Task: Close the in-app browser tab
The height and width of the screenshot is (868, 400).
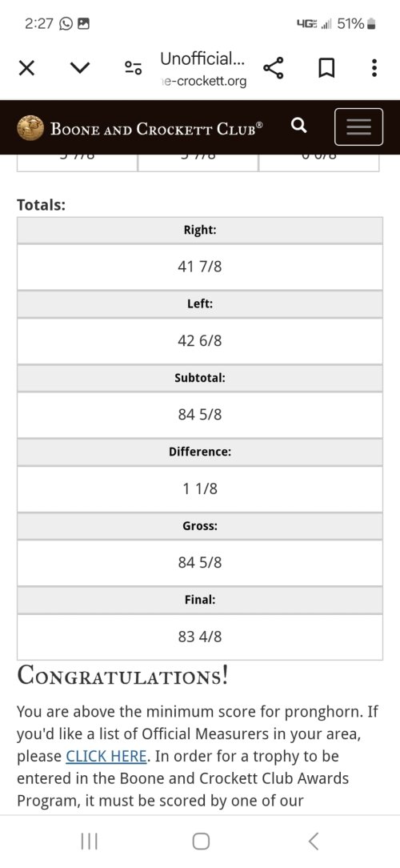Action: click(26, 69)
